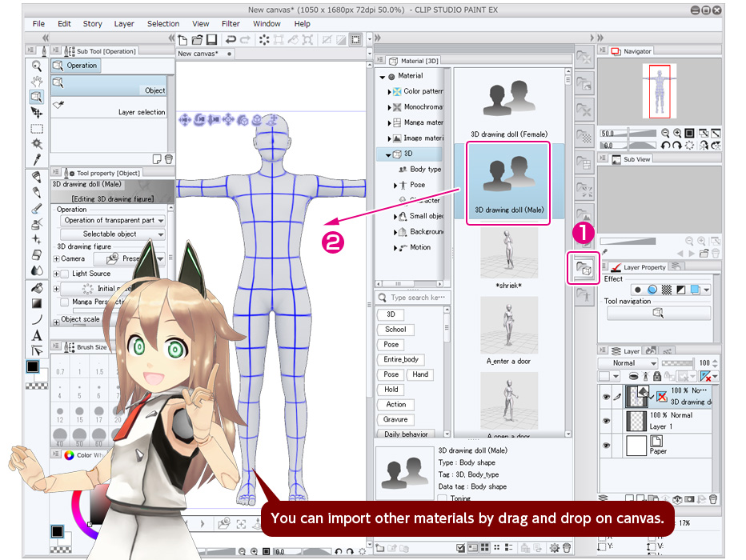This screenshot has width=746, height=560.
Task: Select the Blend tool droplet icon
Action: coord(36,270)
